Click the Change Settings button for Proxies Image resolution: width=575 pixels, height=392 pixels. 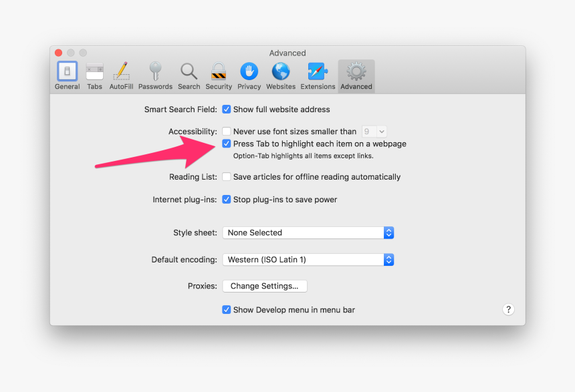coord(265,286)
